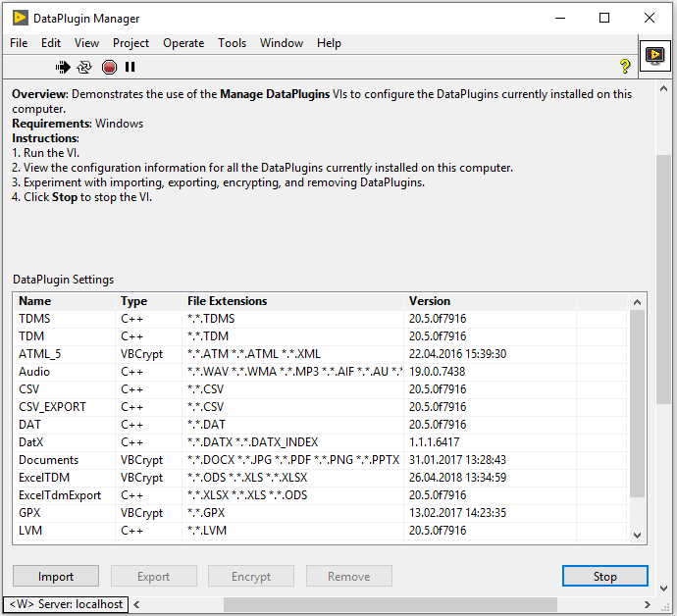
Task: Click the VI icon pane at top right
Action: click(655, 55)
